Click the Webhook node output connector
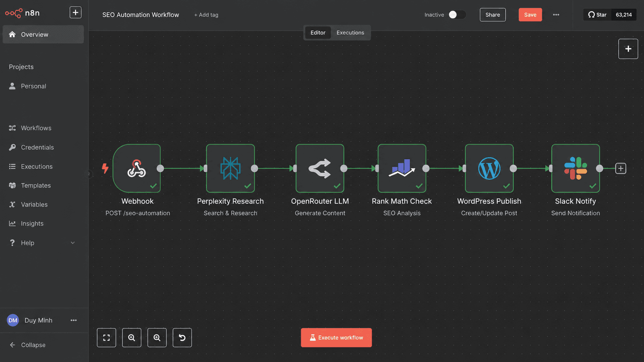This screenshot has height=362, width=644. click(x=160, y=168)
